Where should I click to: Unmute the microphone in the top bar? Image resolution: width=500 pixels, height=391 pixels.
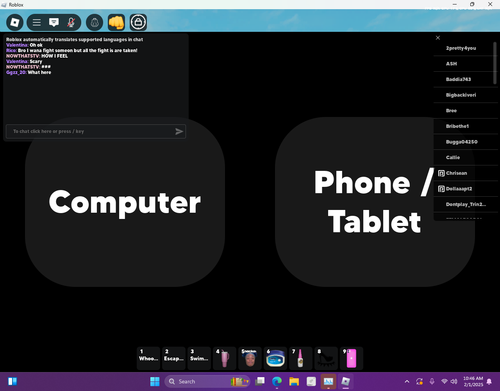(71, 22)
